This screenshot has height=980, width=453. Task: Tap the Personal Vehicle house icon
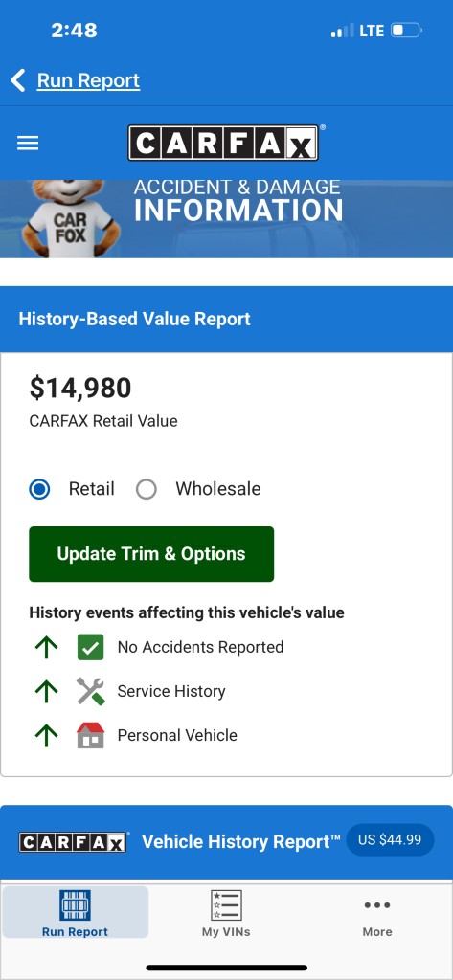pos(91,735)
